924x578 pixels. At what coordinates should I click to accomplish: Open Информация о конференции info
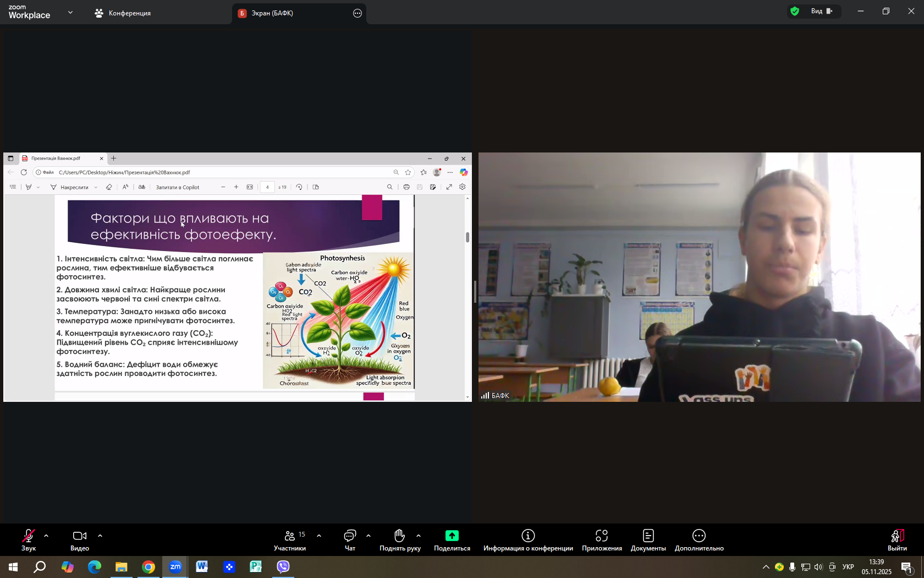coord(528,540)
